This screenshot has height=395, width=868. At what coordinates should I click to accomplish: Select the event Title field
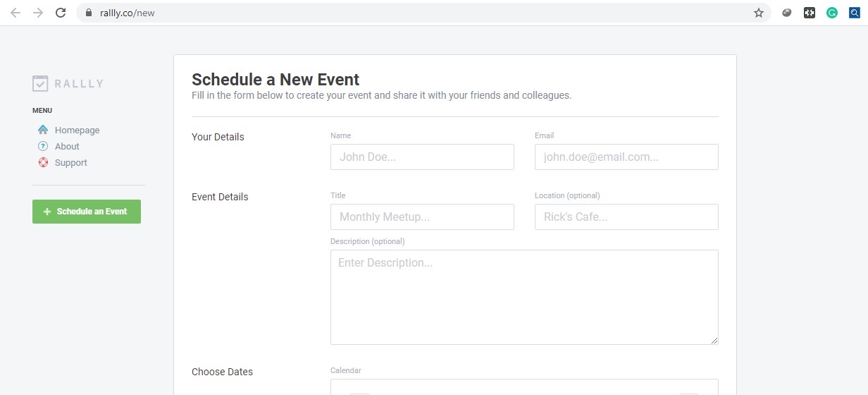click(x=422, y=217)
